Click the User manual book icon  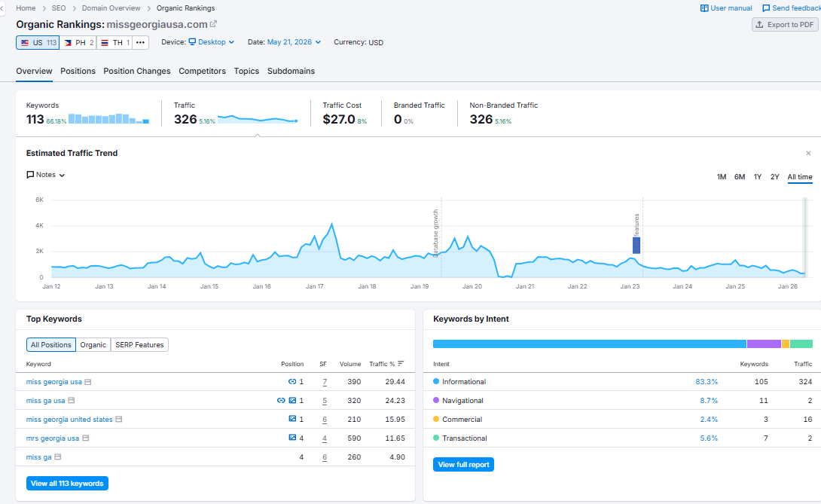tap(704, 8)
